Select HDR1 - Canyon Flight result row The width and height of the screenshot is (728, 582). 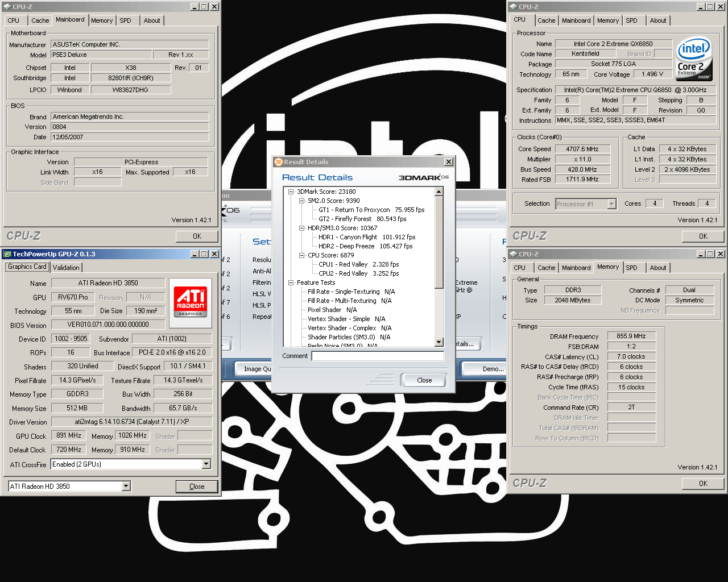[x=367, y=237]
